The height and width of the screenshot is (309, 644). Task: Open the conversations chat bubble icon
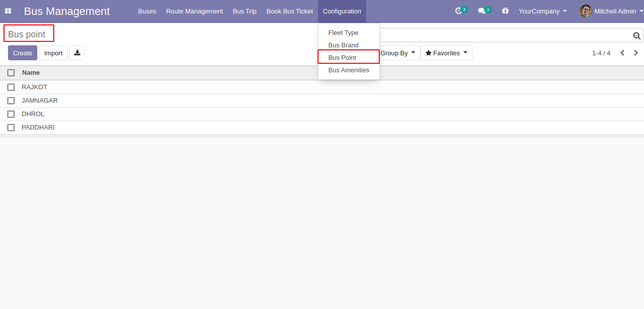pyautogui.click(x=484, y=10)
